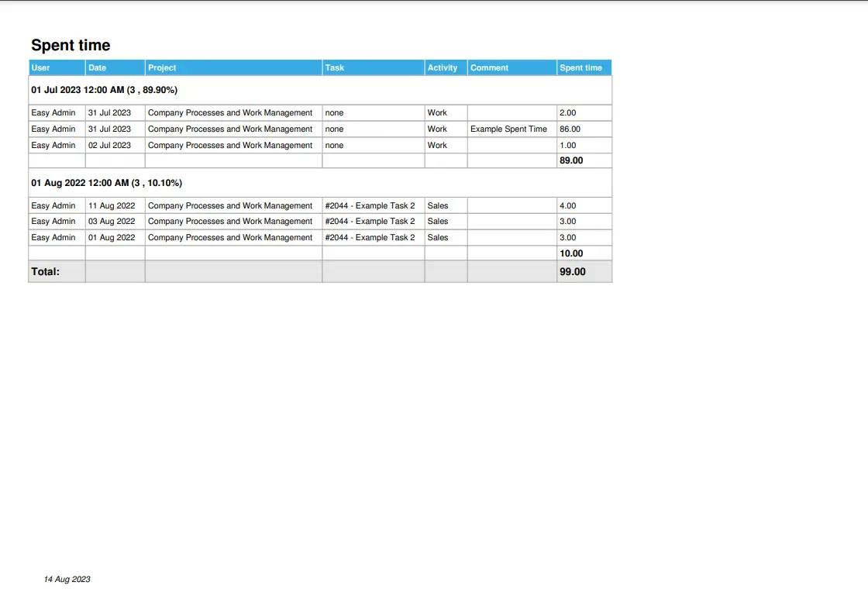Click the 10.00 subtotal cell
The image size is (868, 613).
click(571, 253)
